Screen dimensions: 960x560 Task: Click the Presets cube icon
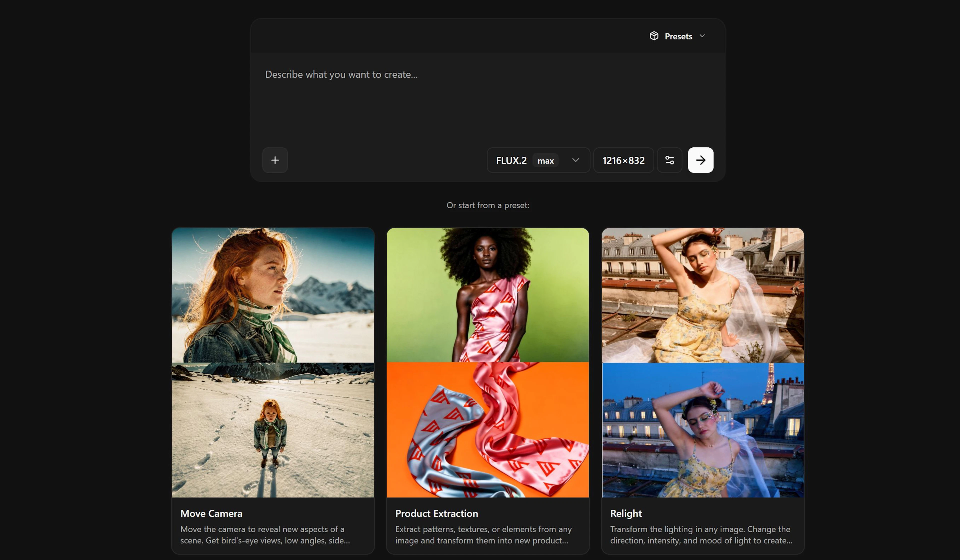654,36
